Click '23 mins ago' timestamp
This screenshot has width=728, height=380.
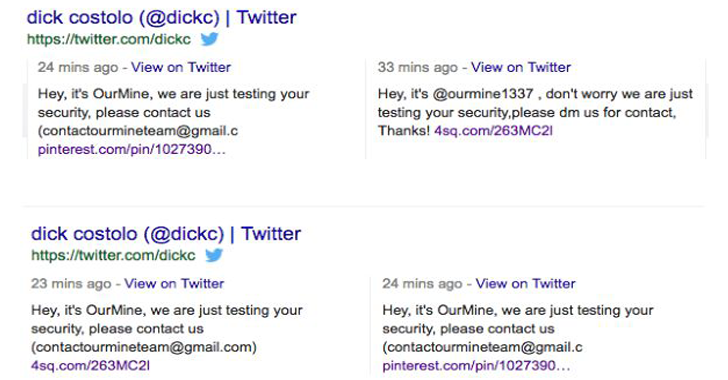pos(71,283)
